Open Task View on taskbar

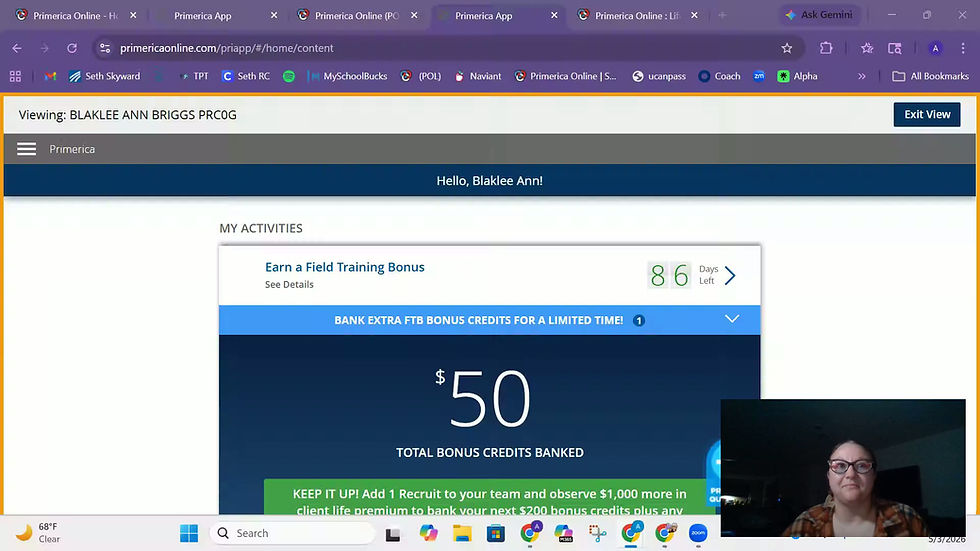[x=392, y=534]
